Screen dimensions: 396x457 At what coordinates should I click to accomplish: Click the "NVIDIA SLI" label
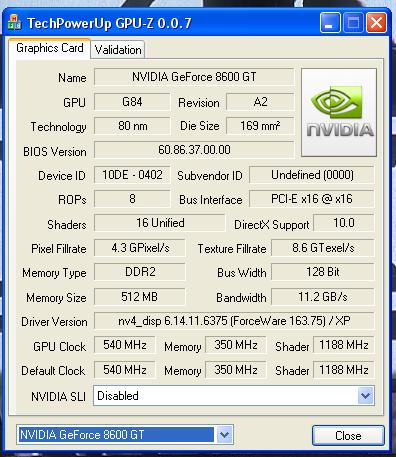[x=58, y=397]
